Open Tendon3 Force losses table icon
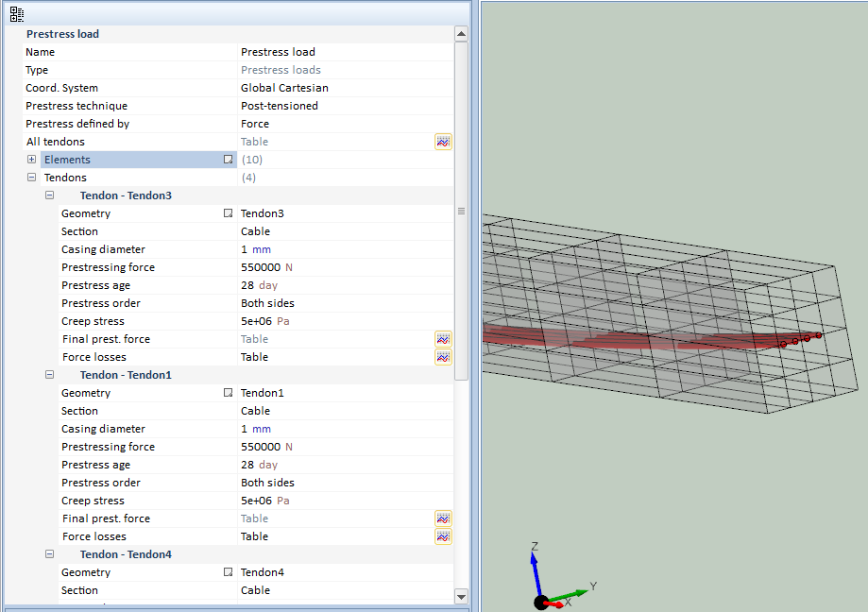The image size is (868, 612). point(443,357)
